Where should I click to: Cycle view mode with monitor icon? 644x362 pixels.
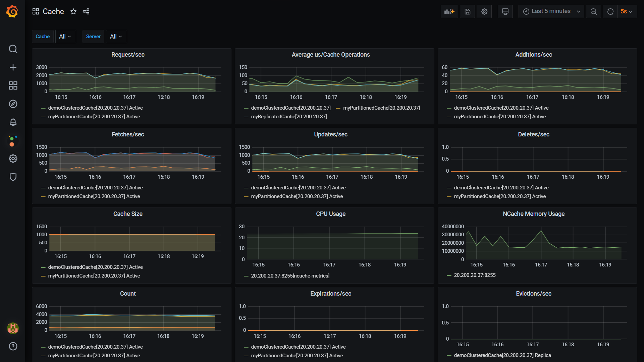click(505, 11)
